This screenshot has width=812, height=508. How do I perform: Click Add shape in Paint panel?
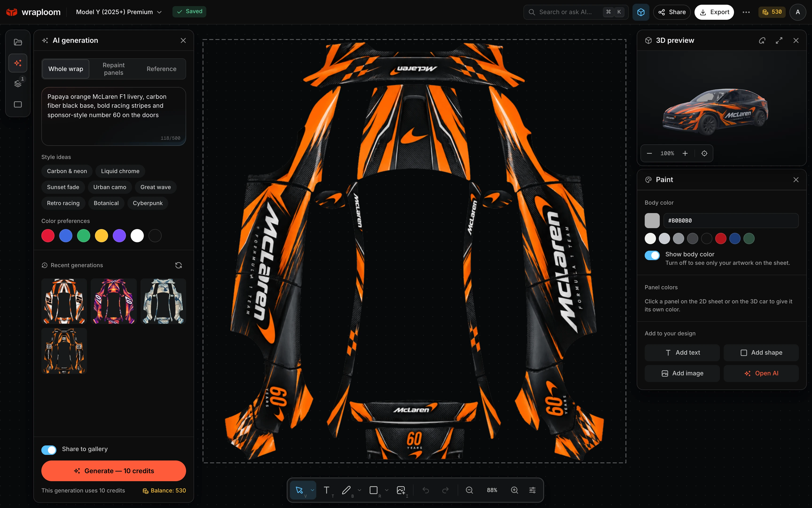point(761,353)
